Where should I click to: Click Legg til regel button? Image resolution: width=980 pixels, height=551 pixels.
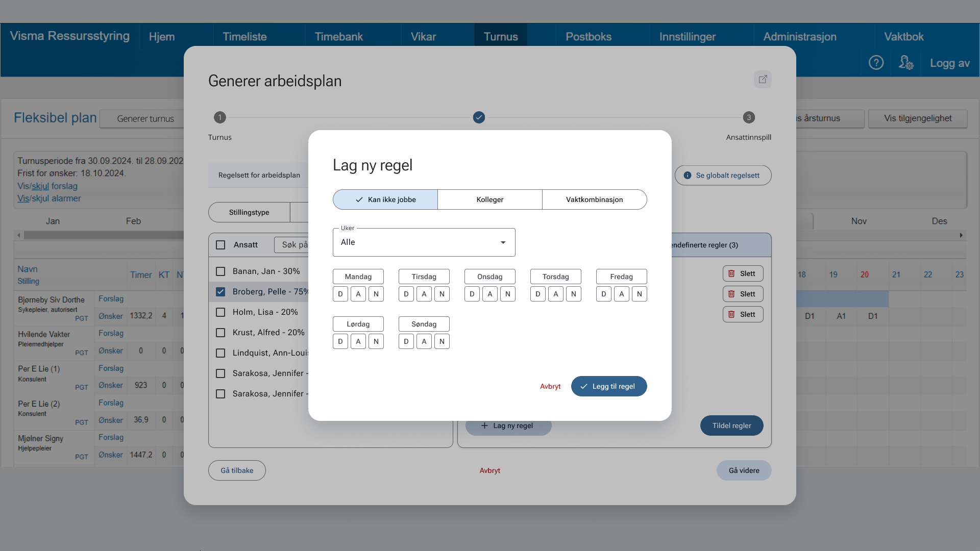(609, 386)
